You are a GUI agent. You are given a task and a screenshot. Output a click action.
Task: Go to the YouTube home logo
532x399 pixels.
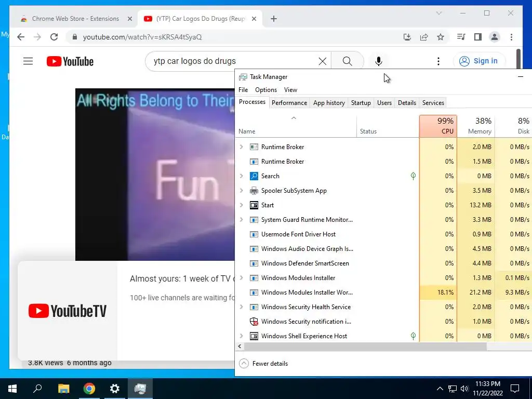click(x=70, y=61)
